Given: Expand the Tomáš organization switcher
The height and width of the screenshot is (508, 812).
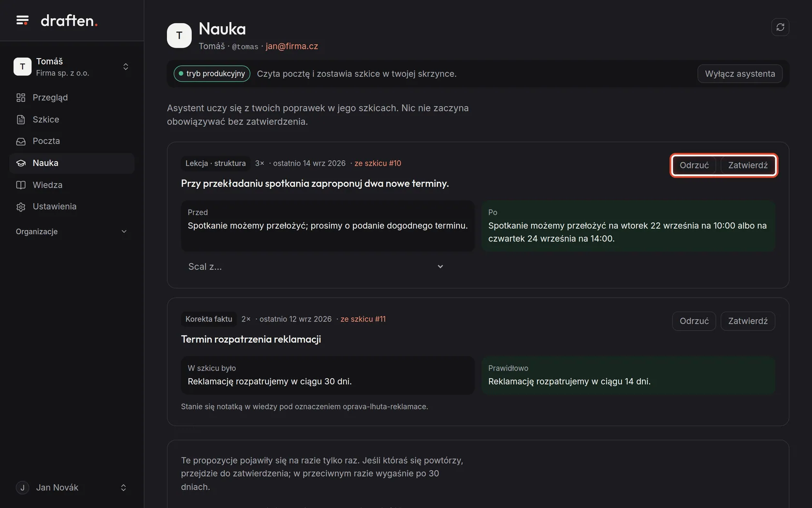Looking at the screenshot, I should click(x=72, y=67).
